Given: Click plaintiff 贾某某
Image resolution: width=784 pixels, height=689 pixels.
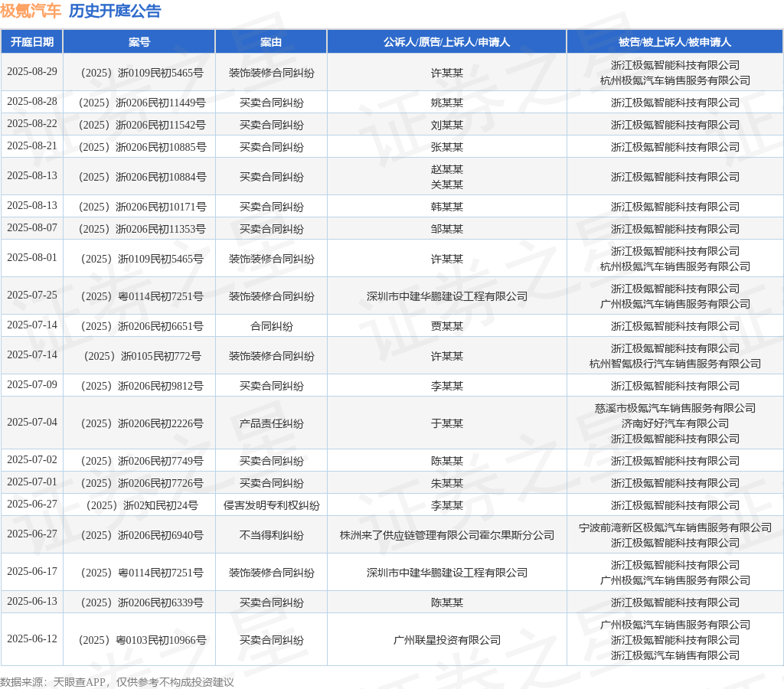Looking at the screenshot, I should pos(447,326).
